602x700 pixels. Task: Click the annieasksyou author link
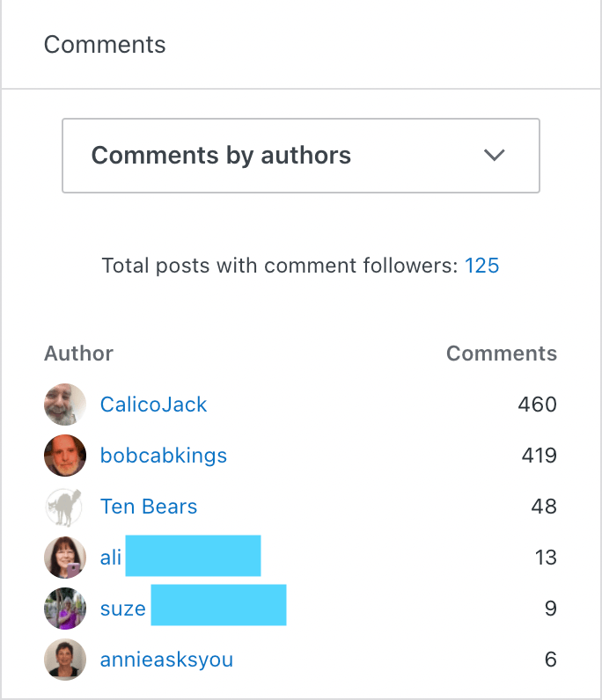coord(166,660)
